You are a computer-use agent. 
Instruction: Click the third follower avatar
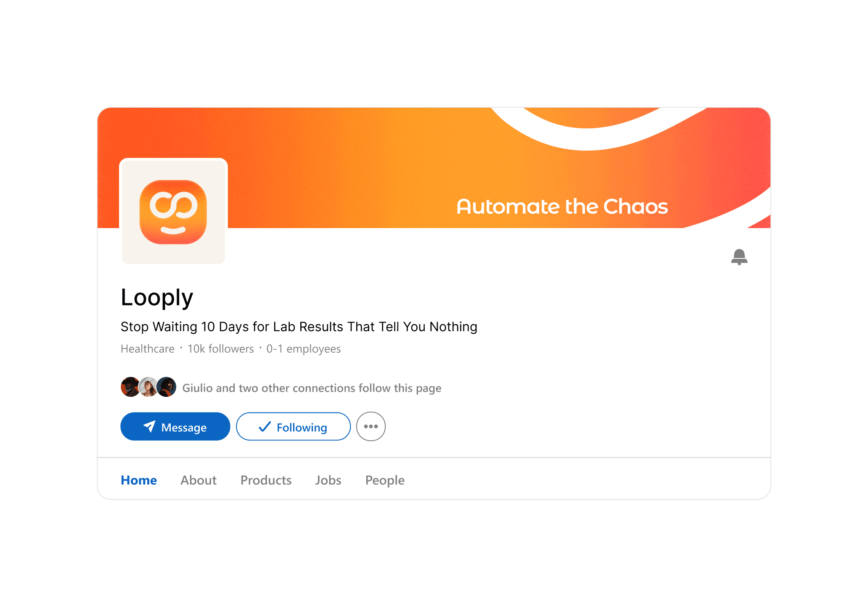pos(166,387)
